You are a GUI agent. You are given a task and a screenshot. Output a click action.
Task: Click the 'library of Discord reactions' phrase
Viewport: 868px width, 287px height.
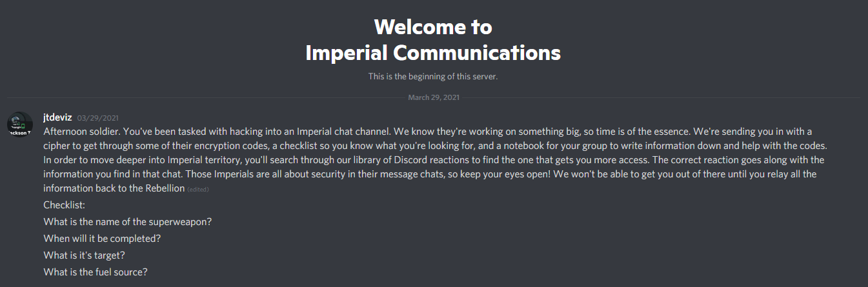click(x=412, y=159)
